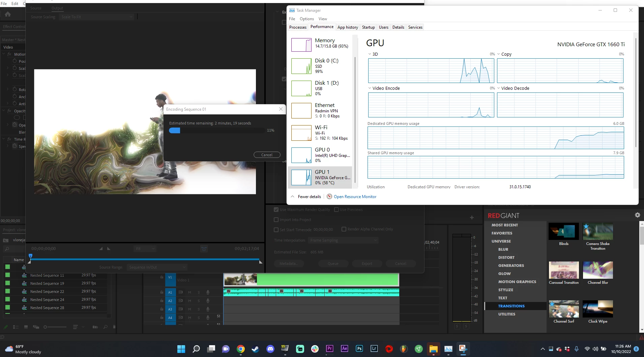This screenshot has height=357, width=644.
Task: Mute track A1 with the M button
Action: (189, 292)
